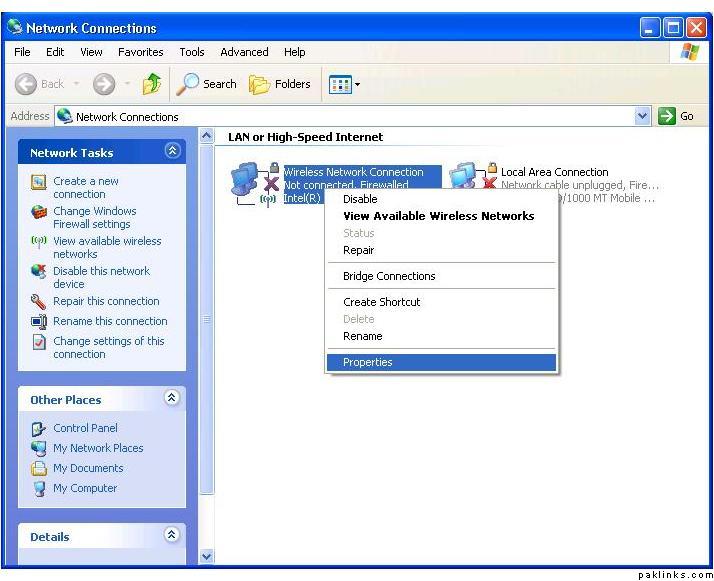
Task: Open Change Windows Firewall settings link
Action: pyautogui.click(x=95, y=218)
